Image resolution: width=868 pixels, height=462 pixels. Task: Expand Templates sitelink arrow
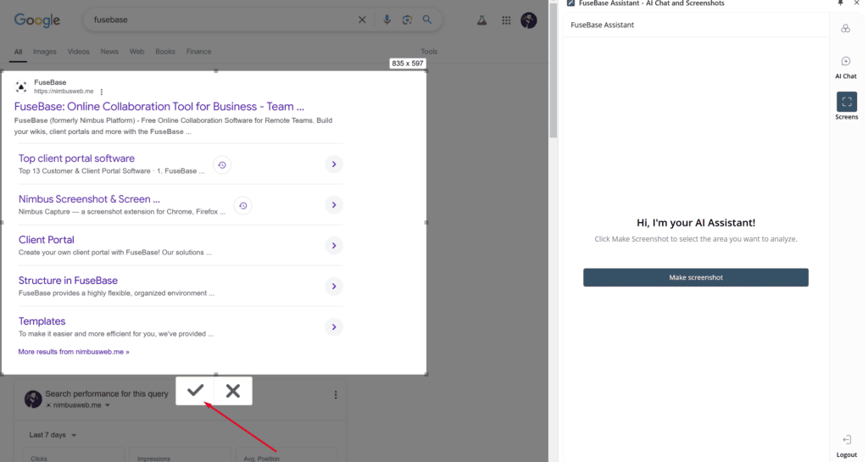click(x=334, y=327)
